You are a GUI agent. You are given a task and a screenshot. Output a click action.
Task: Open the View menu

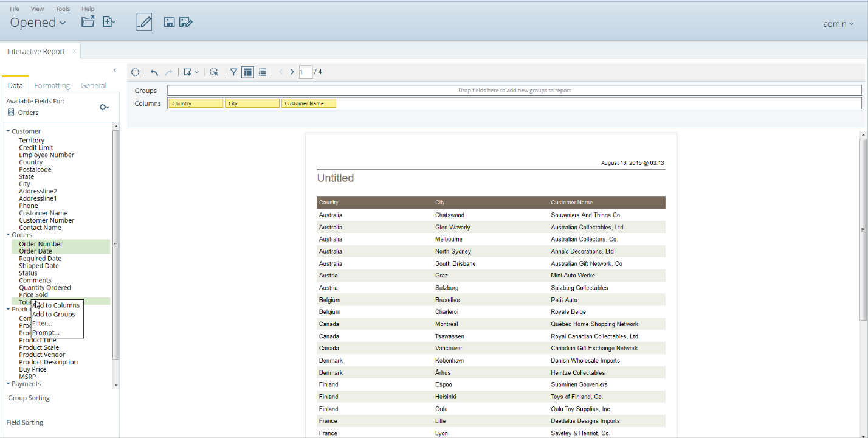(37, 9)
